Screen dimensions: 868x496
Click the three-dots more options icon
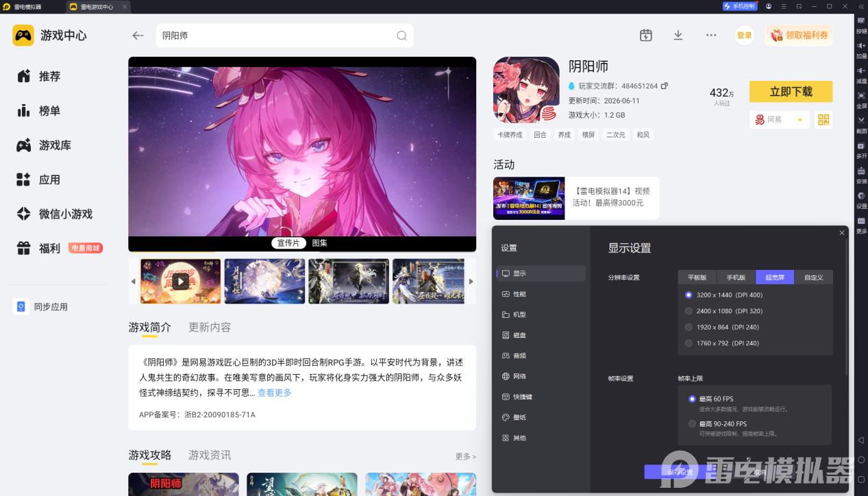(x=711, y=35)
